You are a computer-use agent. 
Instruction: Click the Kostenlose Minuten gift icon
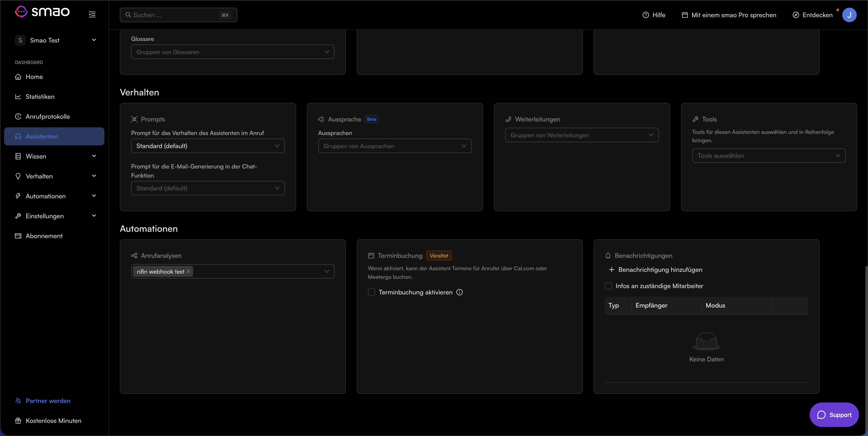[x=18, y=420]
